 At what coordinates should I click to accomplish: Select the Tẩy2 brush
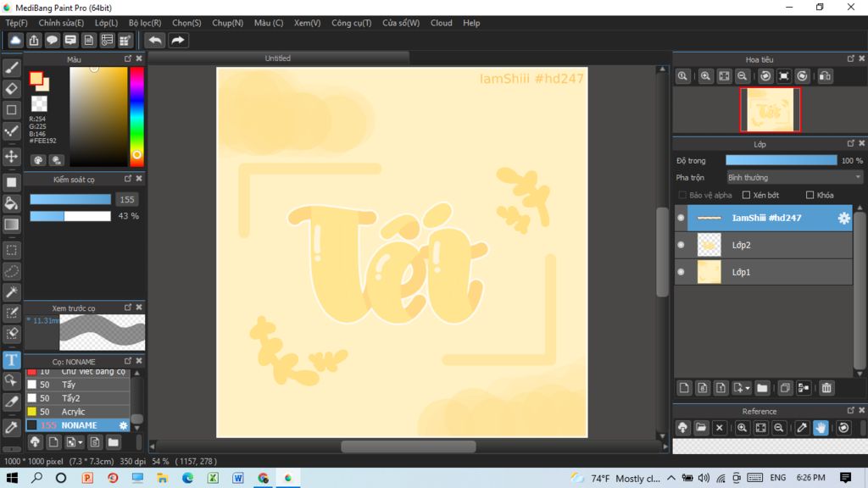tap(77, 398)
